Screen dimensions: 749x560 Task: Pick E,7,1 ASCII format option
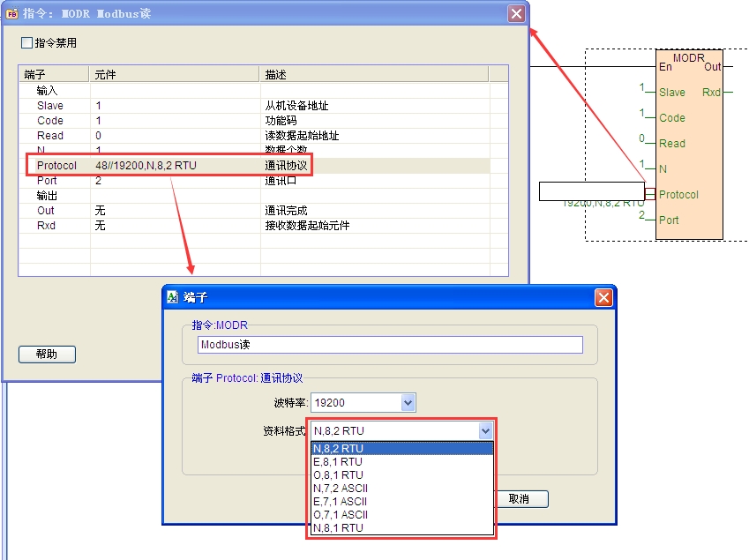(401, 502)
